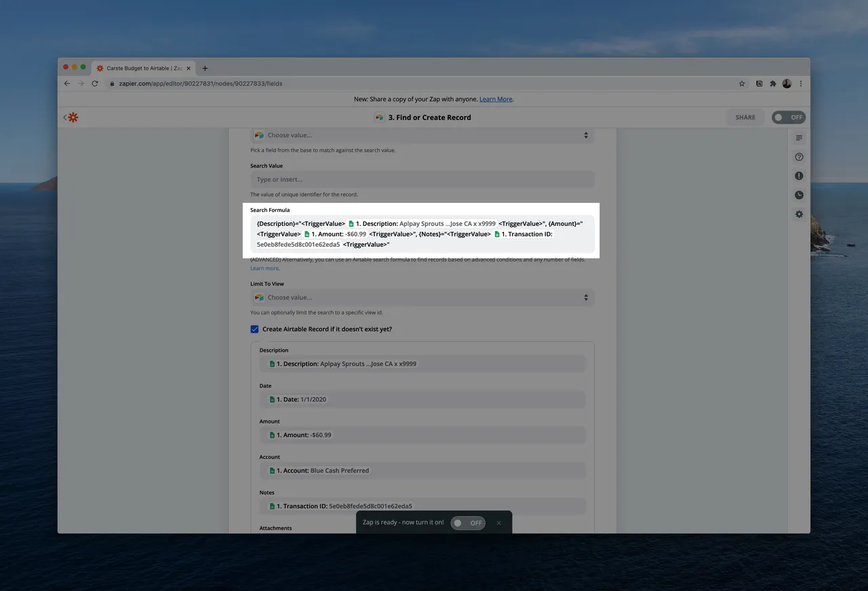
Task: Switch on the Zap in the ready banner
Action: coord(468,523)
